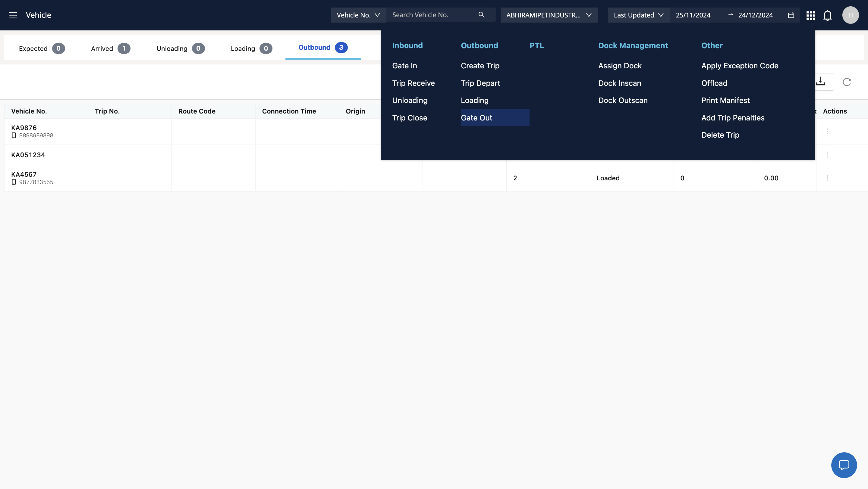Select the start date 25/11/2024
Screen dimensions: 868x489
pos(693,15)
